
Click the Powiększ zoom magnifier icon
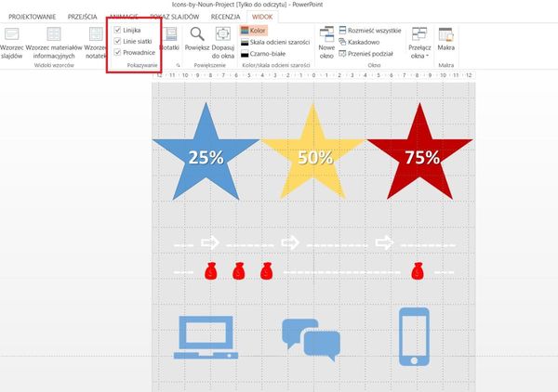(x=196, y=37)
